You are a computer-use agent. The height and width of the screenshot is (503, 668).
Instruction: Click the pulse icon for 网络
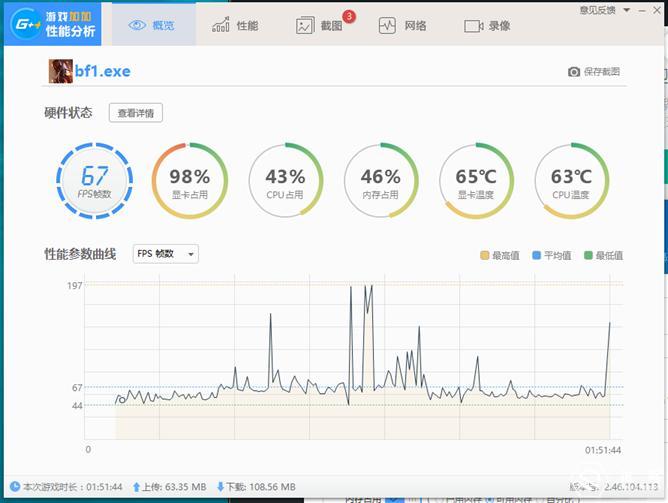pyautogui.click(x=387, y=26)
